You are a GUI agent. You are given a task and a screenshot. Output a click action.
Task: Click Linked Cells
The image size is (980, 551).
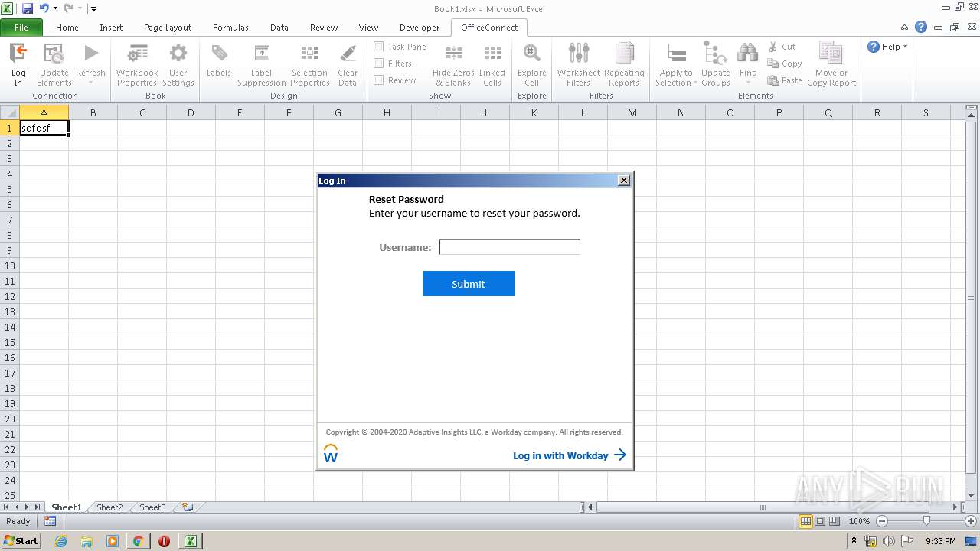(x=492, y=64)
